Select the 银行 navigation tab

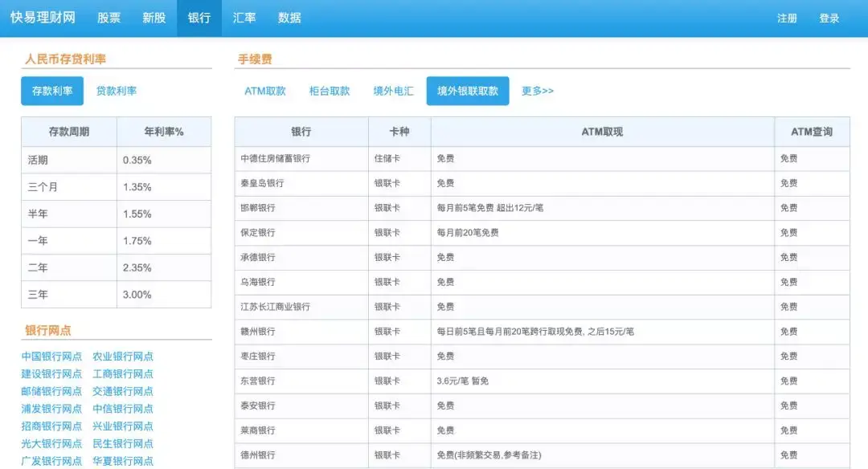coord(199,18)
